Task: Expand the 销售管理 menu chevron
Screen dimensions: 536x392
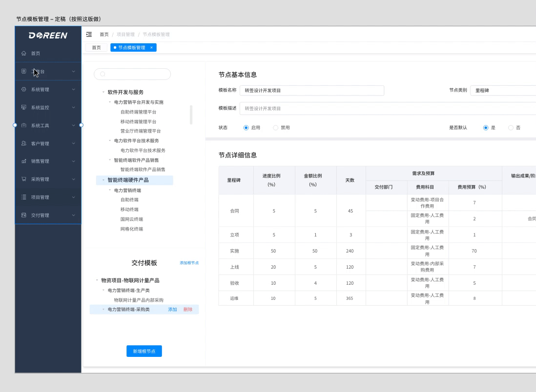Action: 74,161
